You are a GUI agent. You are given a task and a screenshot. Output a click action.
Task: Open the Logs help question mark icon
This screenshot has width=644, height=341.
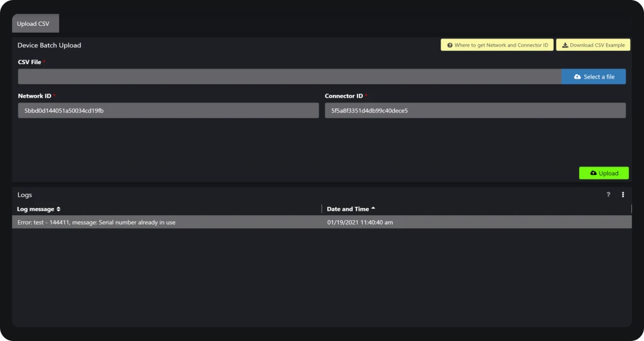tap(608, 194)
